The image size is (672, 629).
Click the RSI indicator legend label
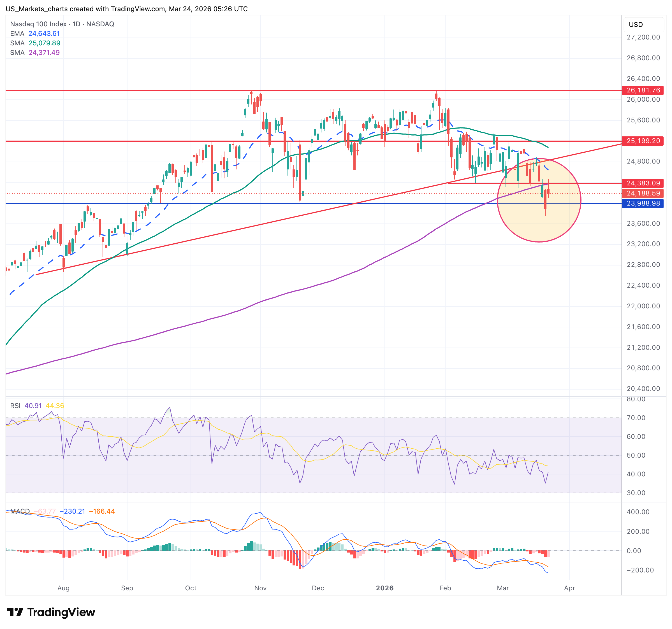tap(15, 405)
